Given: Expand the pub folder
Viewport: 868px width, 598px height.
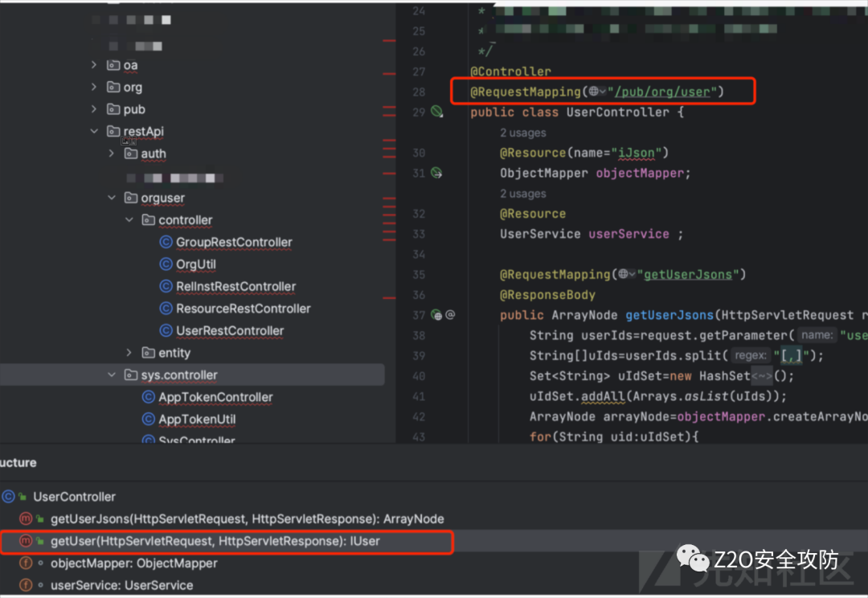Looking at the screenshot, I should point(94,109).
